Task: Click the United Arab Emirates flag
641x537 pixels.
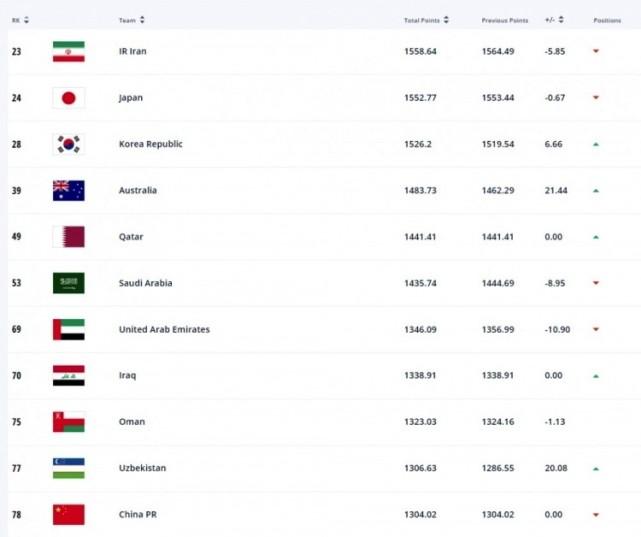Action: coord(68,329)
